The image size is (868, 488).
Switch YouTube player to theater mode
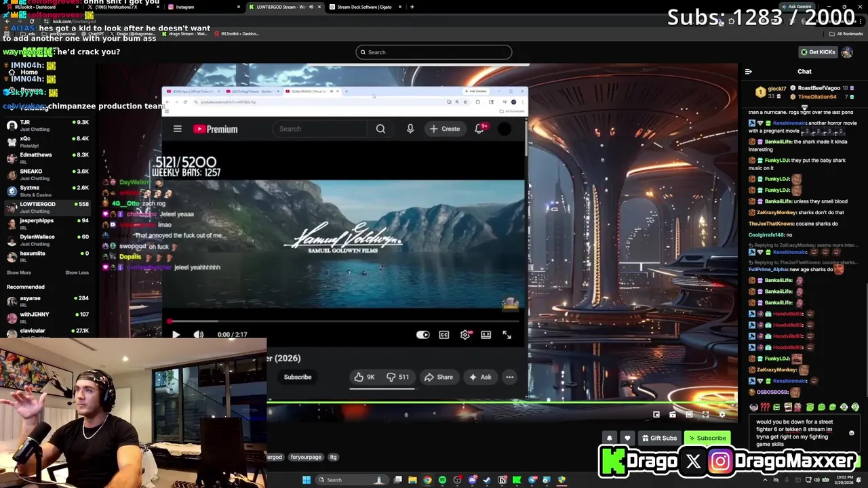pos(486,334)
